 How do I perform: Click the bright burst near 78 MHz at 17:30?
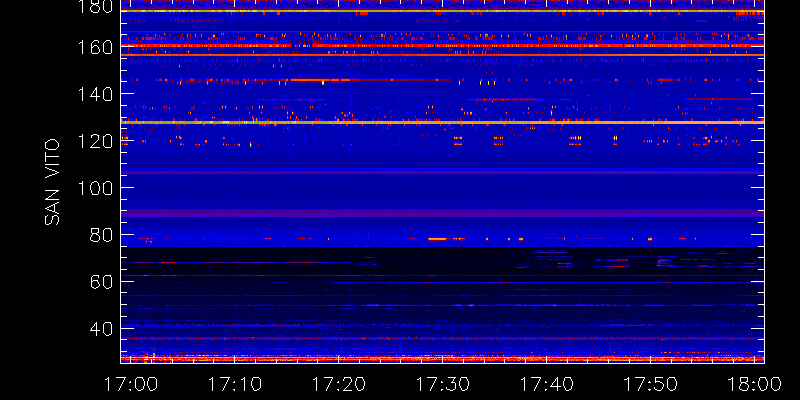point(438,239)
